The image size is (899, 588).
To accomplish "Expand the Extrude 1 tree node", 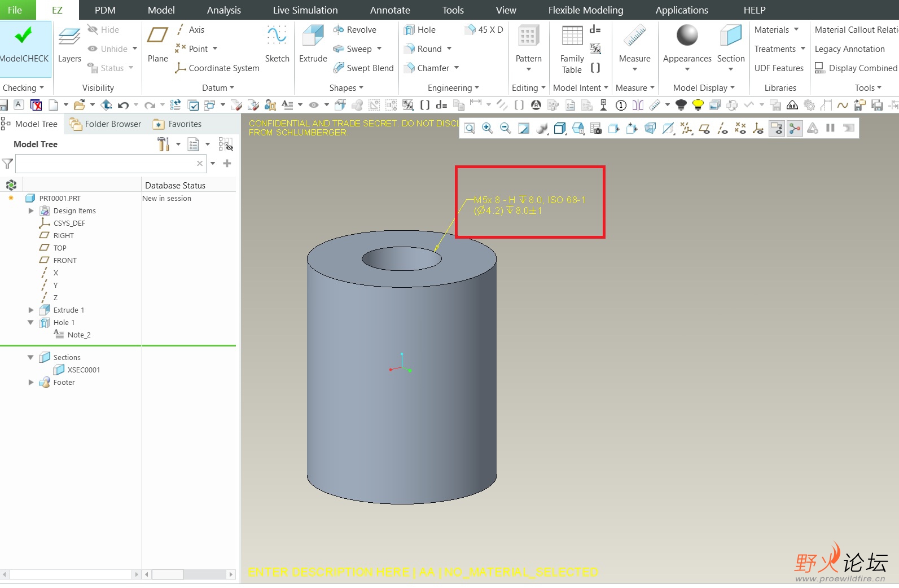I will pyautogui.click(x=31, y=310).
